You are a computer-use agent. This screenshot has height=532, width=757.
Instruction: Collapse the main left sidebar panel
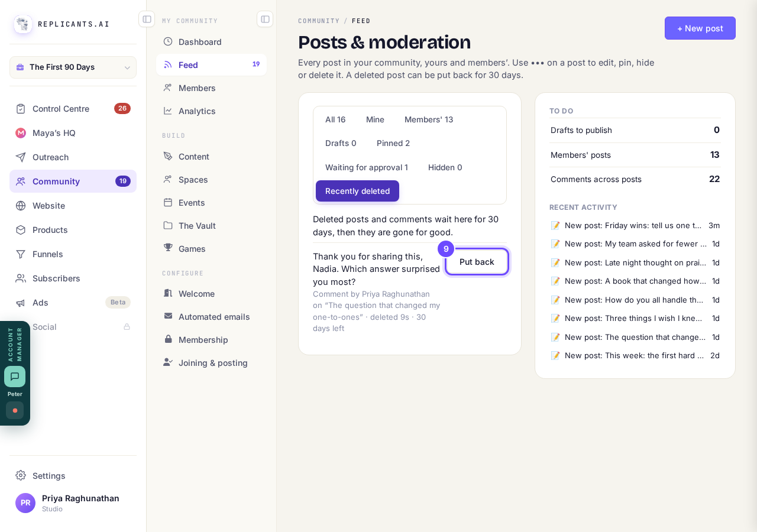[147, 19]
